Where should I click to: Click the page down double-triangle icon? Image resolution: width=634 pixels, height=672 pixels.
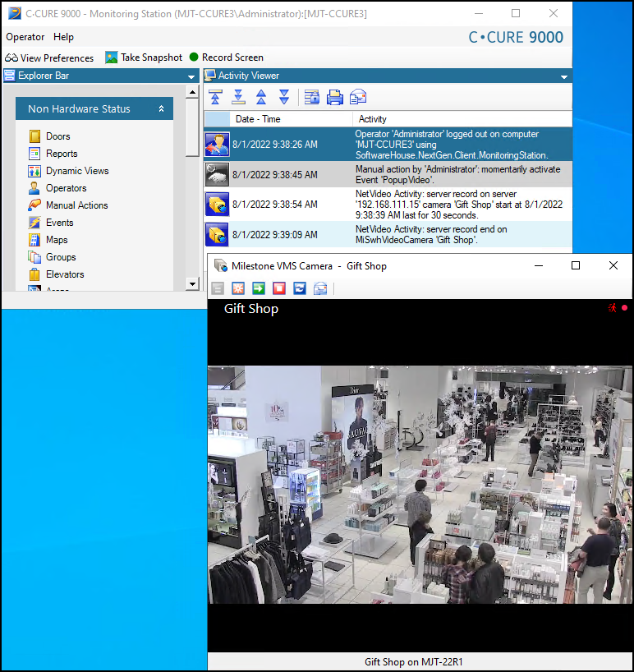284,97
